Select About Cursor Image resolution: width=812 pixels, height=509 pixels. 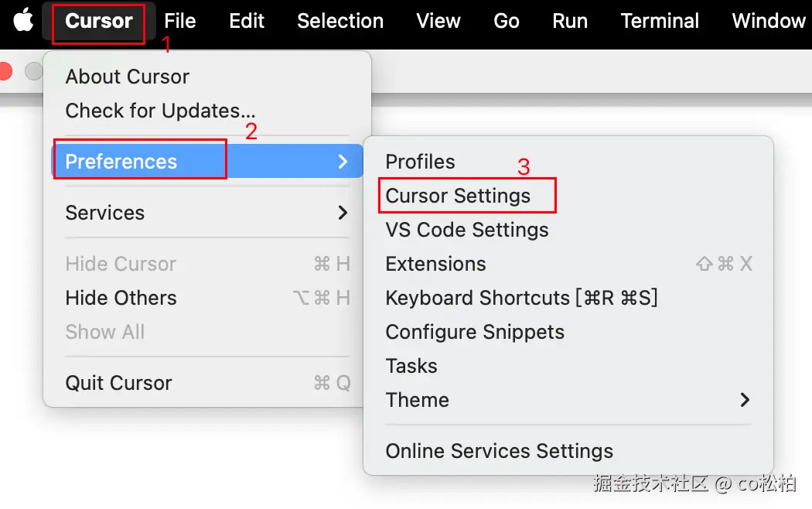pos(128,77)
